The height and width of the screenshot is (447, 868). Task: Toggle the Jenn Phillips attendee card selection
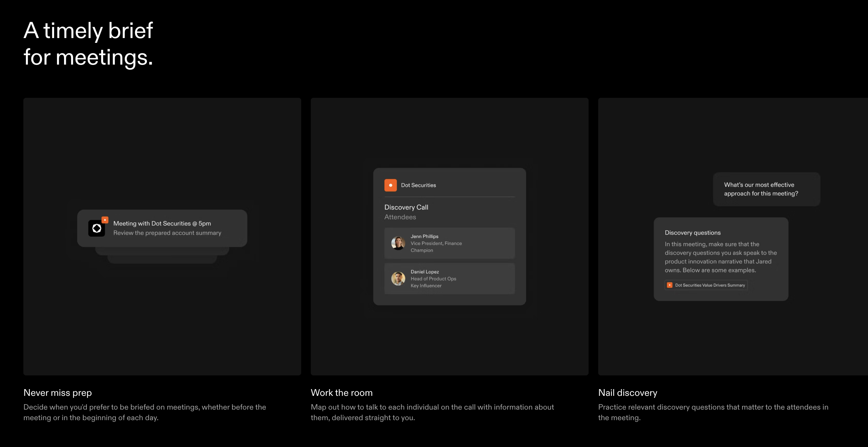point(449,243)
